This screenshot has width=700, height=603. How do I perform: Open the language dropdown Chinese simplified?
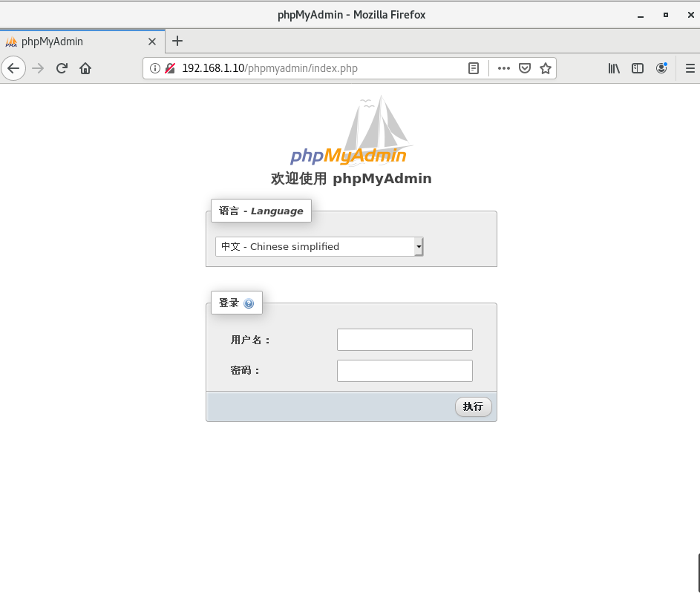tap(319, 247)
